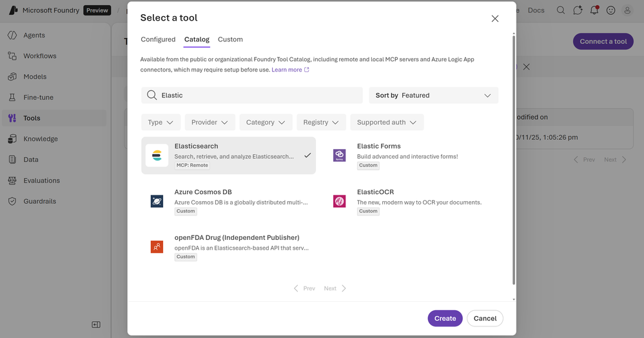Expand the Registry filter dropdown
This screenshot has width=644, height=338.
pos(321,122)
